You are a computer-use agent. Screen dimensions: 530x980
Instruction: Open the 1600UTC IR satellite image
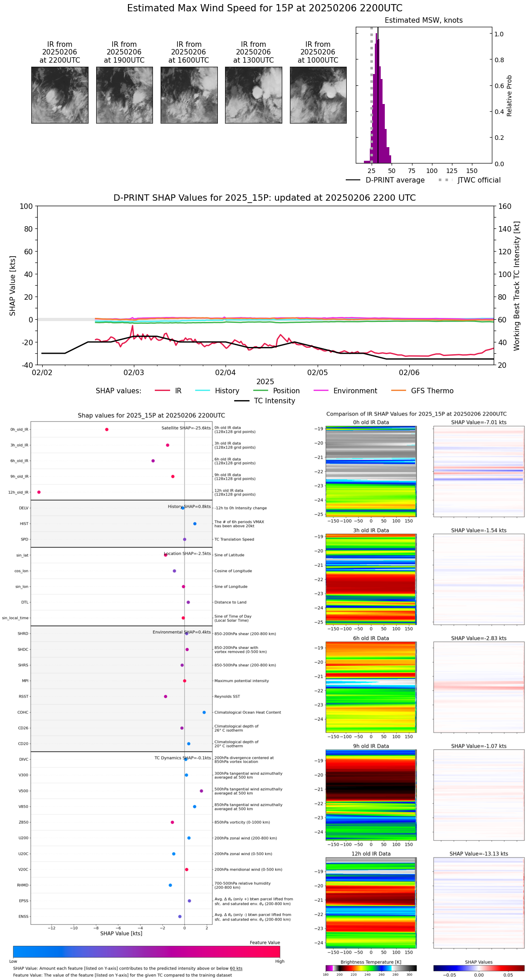tap(189, 95)
